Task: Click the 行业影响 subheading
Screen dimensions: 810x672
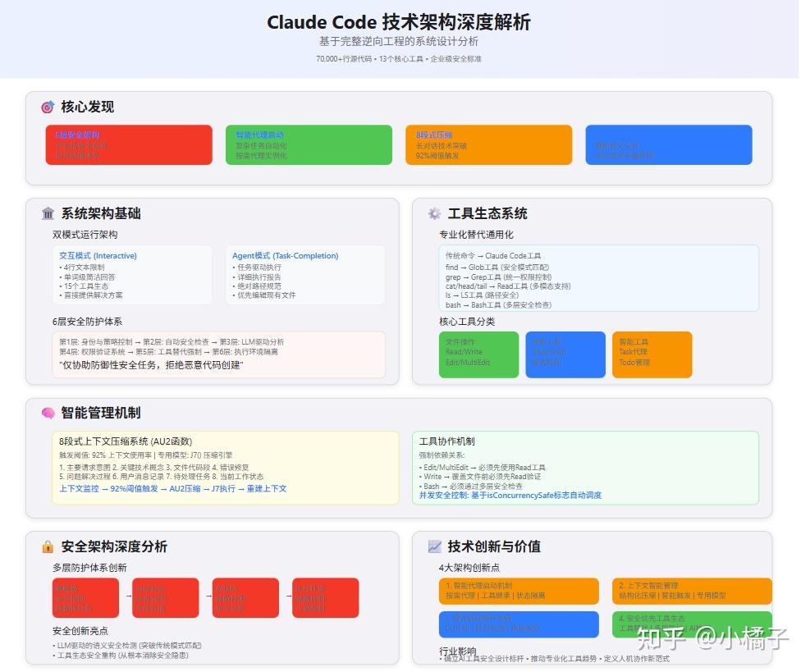Action: (458, 651)
